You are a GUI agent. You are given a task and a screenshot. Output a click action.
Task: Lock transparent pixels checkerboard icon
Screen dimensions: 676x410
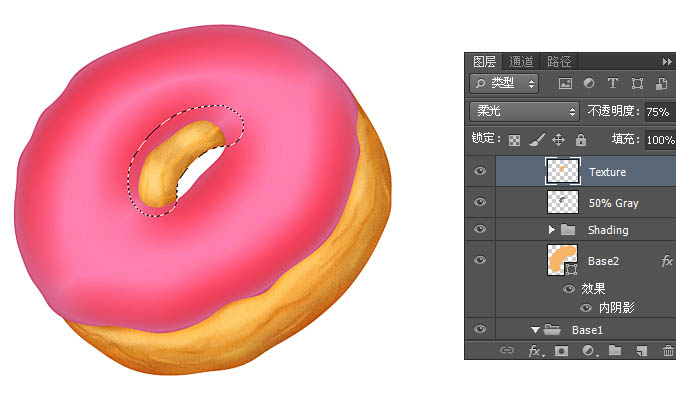click(x=514, y=140)
